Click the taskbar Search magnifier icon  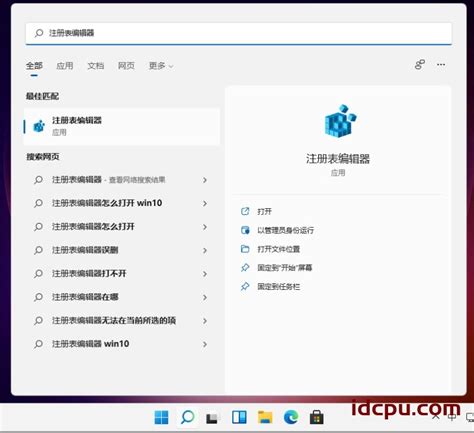tap(187, 417)
